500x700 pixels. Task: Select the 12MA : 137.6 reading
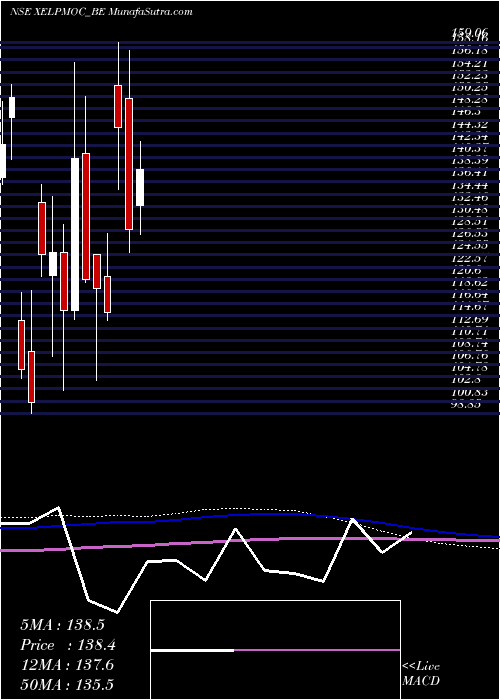click(67, 665)
